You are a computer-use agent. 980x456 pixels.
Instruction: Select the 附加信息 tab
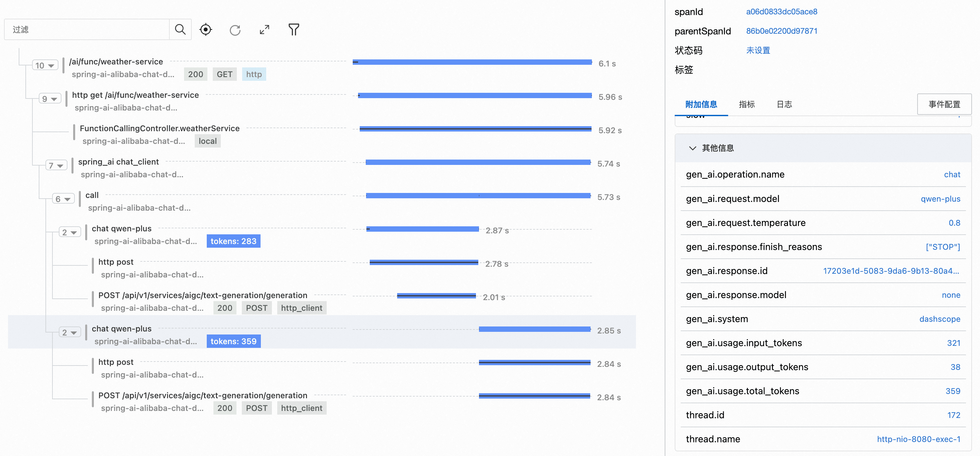tap(701, 104)
